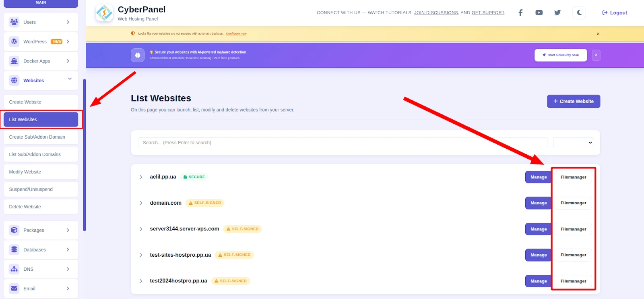Click the Packages cube icon
Screen dimensions: 644x299
(x=14, y=230)
